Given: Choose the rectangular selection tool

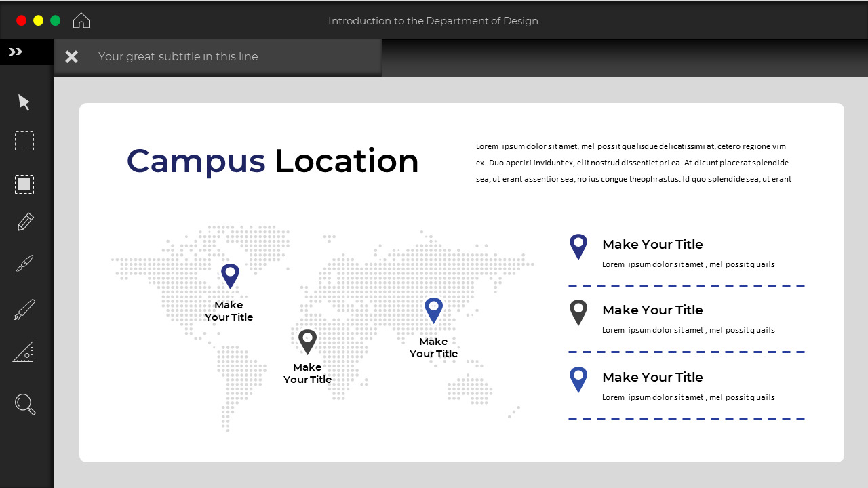Looking at the screenshot, I should (x=24, y=141).
